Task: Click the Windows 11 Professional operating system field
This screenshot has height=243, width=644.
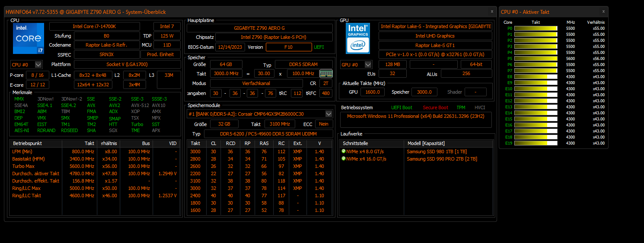Action: click(416, 120)
